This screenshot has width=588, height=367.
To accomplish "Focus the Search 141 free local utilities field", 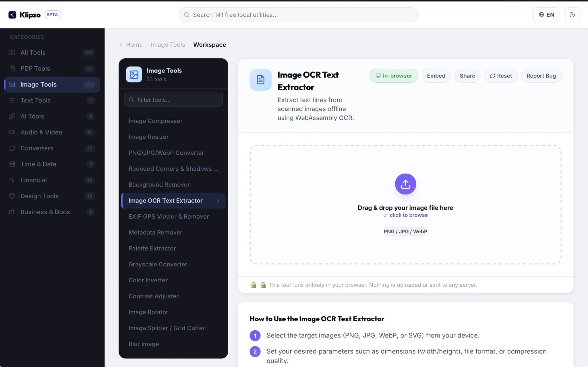I will point(298,15).
